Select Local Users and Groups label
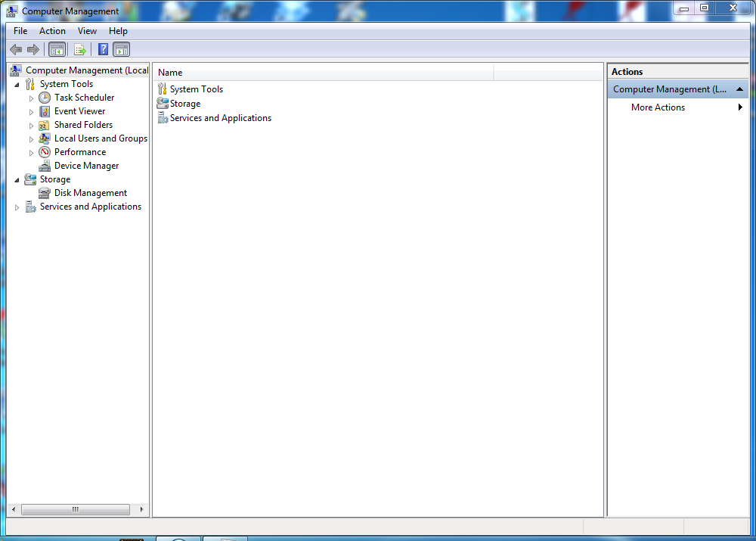Screen dimensions: 756x541 [x=101, y=138]
